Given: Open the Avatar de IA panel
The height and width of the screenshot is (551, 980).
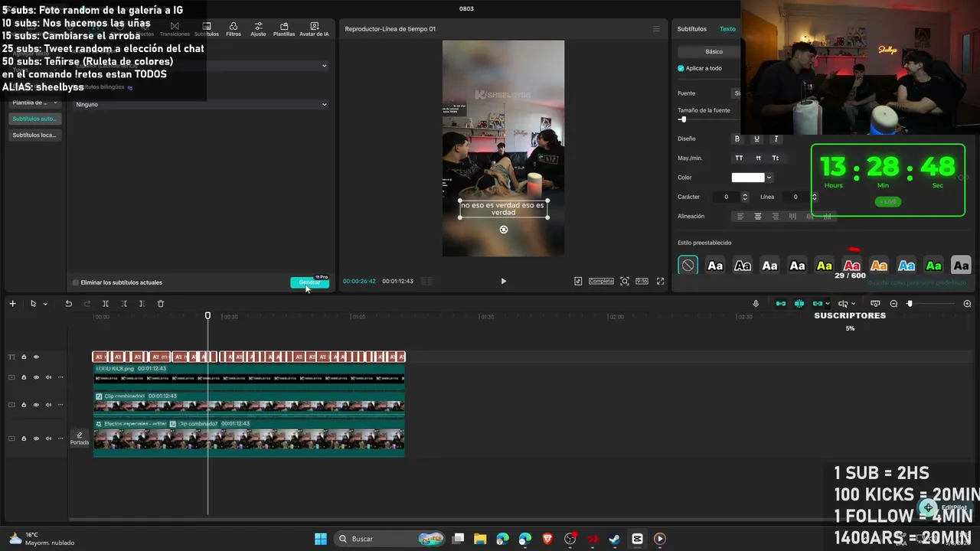Looking at the screenshot, I should click(314, 29).
